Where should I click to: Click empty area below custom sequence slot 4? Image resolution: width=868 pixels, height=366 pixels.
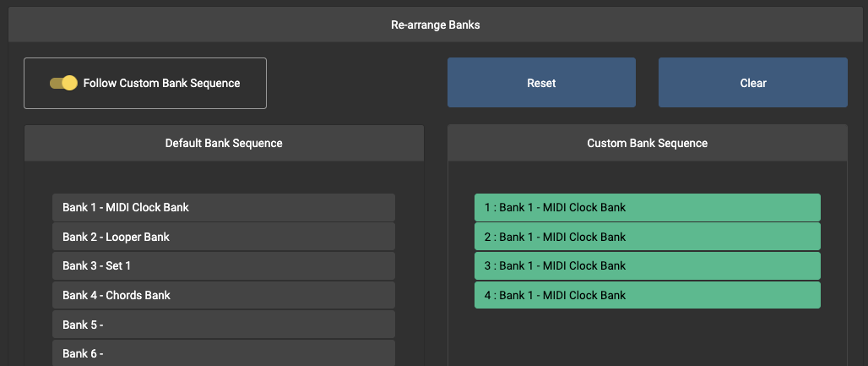click(x=647, y=338)
